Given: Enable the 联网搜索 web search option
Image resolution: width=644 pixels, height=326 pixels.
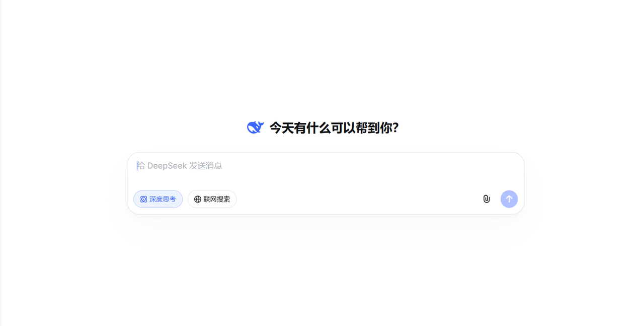Looking at the screenshot, I should 212,199.
